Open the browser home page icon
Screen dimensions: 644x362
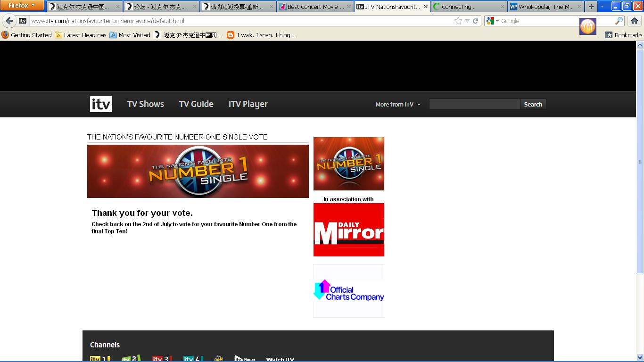click(634, 21)
